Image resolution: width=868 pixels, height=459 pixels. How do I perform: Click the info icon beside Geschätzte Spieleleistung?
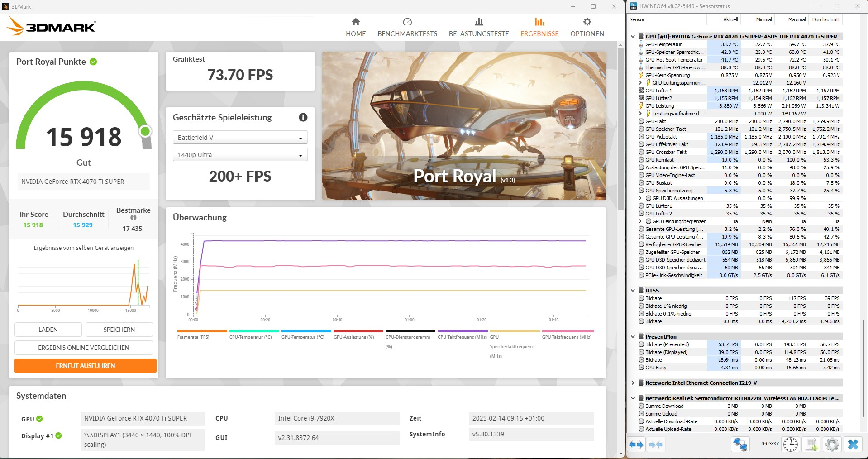pos(303,117)
